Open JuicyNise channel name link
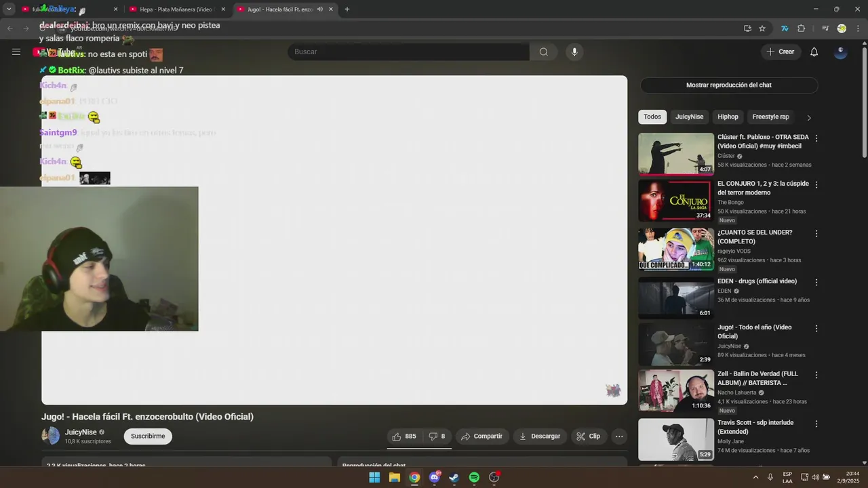This screenshot has width=868, height=488. point(81,432)
